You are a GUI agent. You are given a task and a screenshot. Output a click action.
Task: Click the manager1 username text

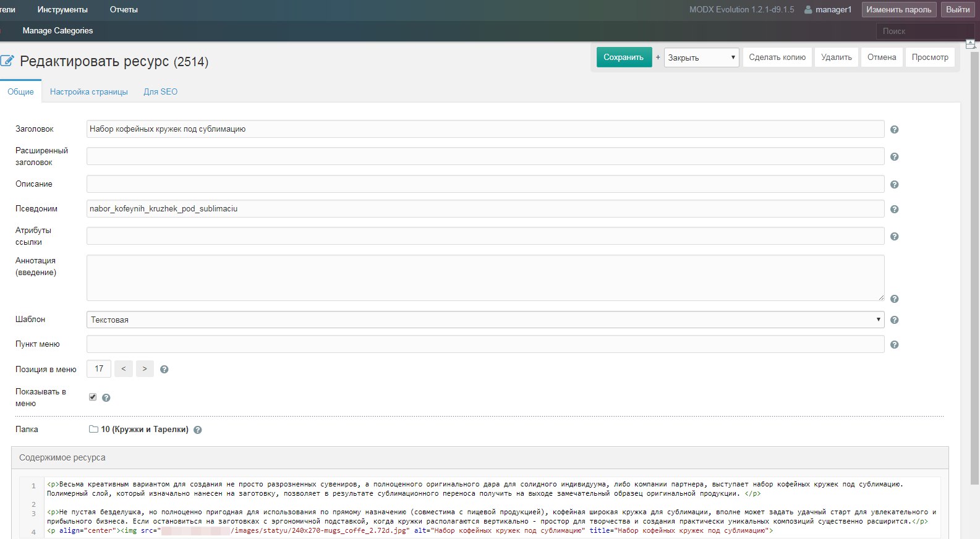coord(833,10)
